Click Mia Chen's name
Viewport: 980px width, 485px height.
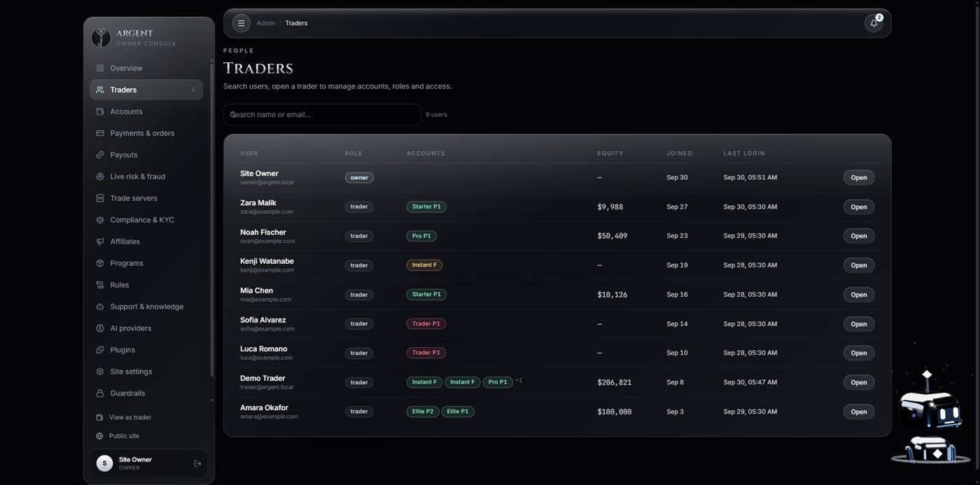[256, 290]
